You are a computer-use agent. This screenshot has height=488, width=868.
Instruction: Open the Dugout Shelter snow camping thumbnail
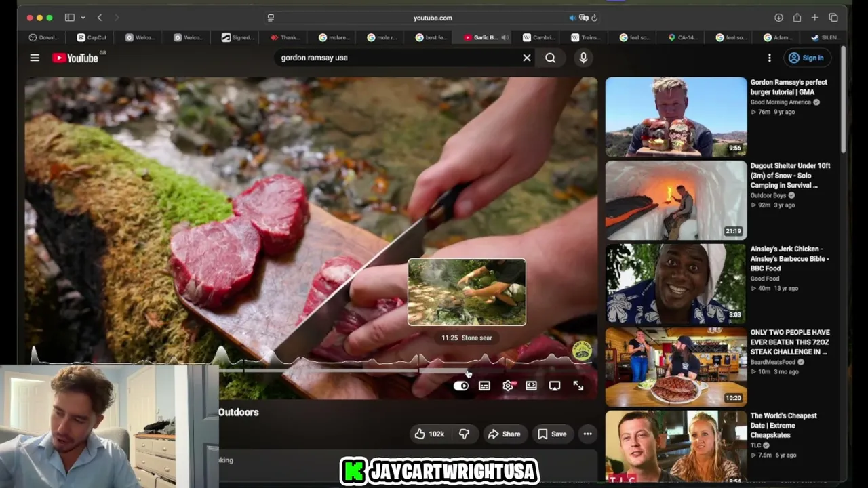coord(675,200)
